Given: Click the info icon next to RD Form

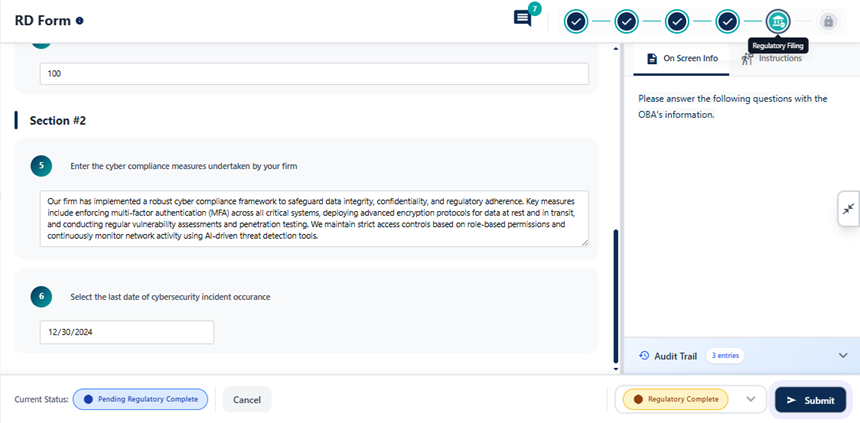Looking at the screenshot, I should 80,21.
